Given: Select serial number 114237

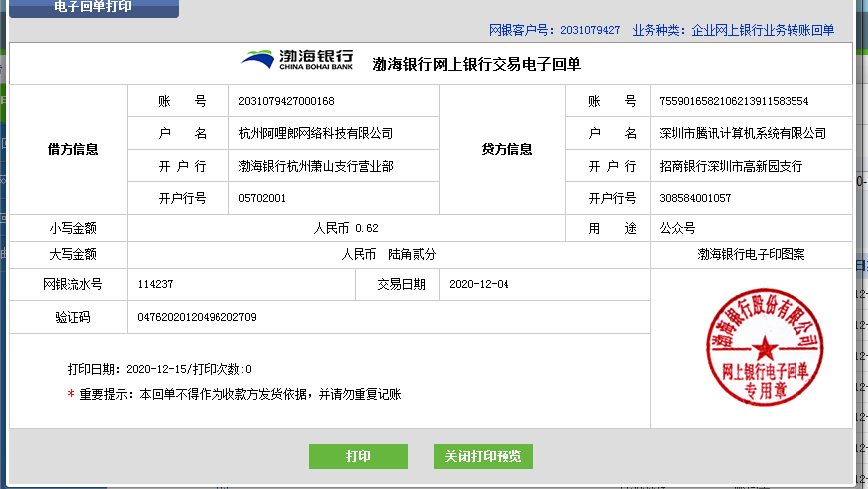Looking at the screenshot, I should (x=155, y=284).
